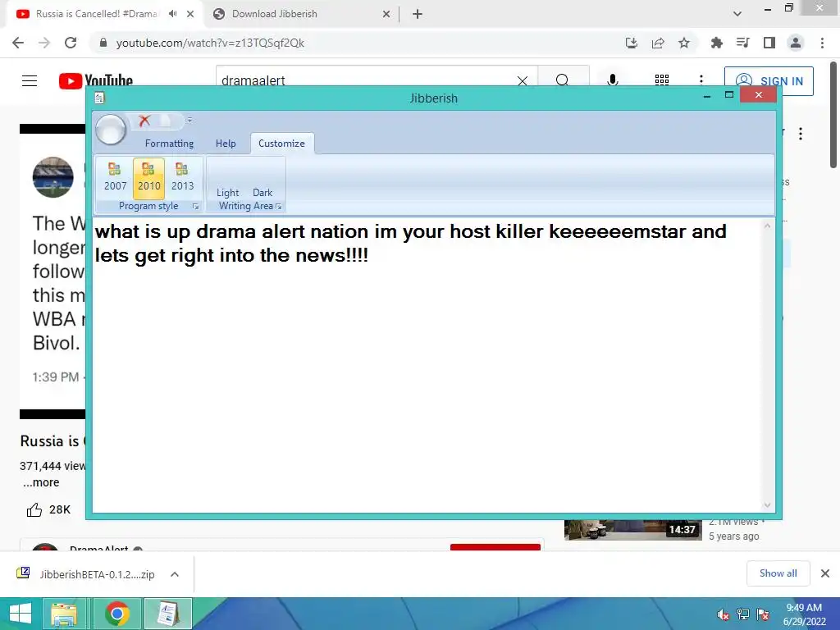
Task: Open the YouTube apps grid icon
Action: 662,80
